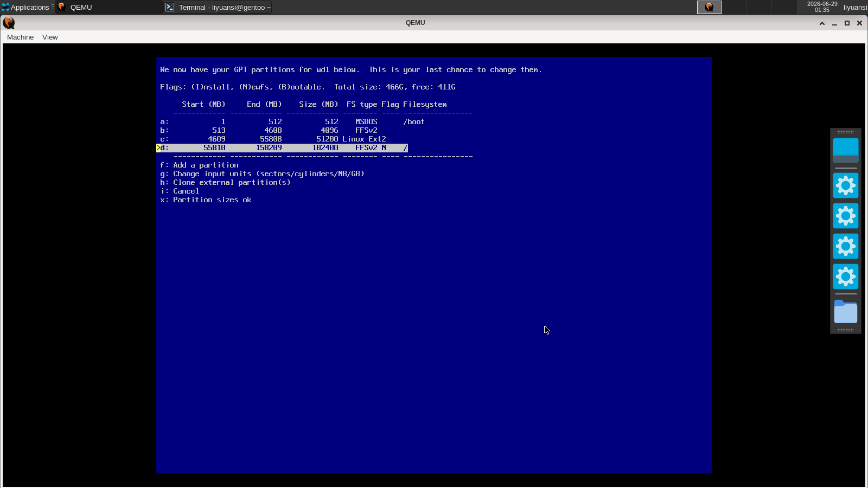This screenshot has width=868, height=488.
Task: Click the date and time clock
Action: [822, 7]
